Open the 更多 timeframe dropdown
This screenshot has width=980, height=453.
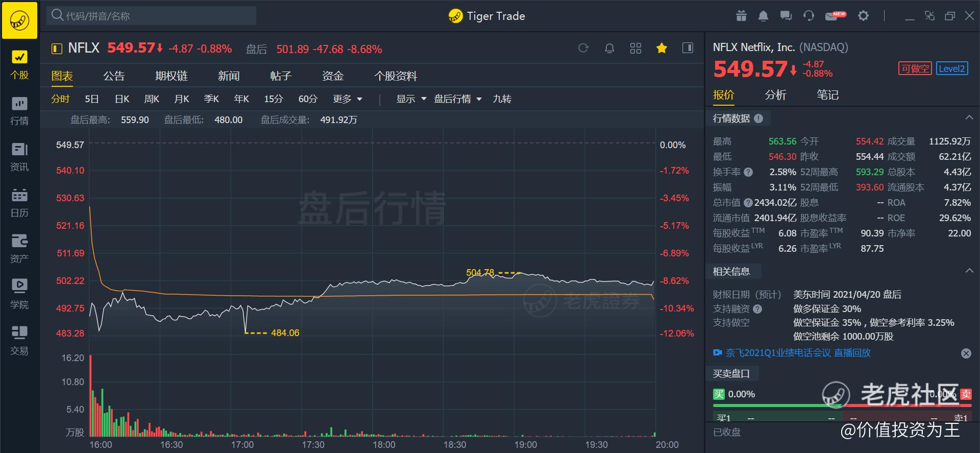point(348,99)
